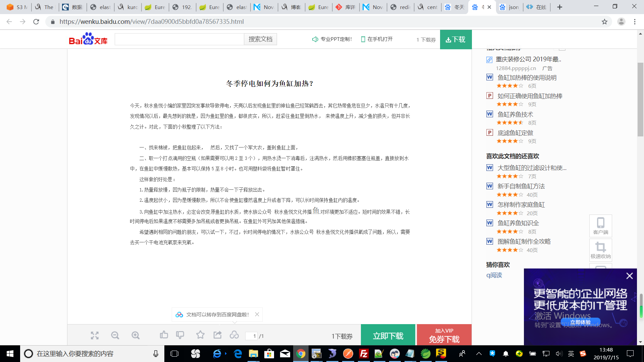The height and width of the screenshot is (362, 644).
Task: Click the thumbs down icon
Action: click(x=180, y=335)
